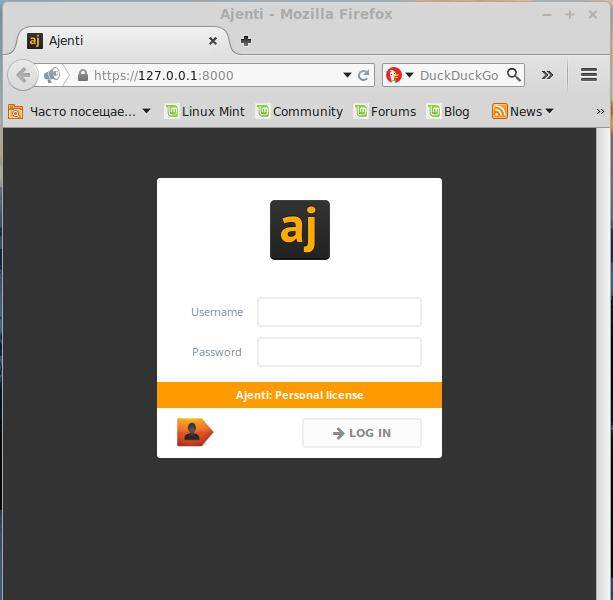The image size is (613, 600).
Task: Close the Ajenti tab
Action: [x=213, y=41]
